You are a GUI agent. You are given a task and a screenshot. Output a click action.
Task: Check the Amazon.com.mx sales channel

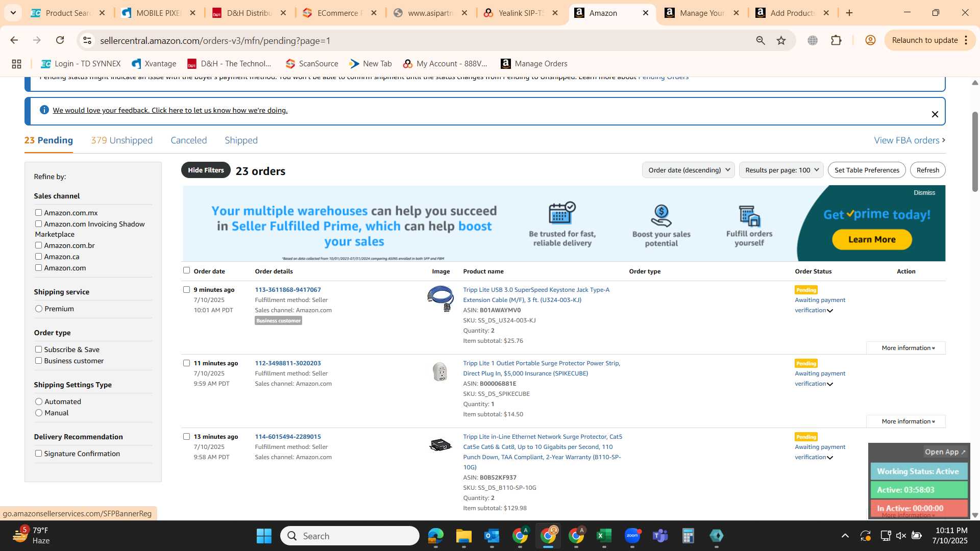tap(38, 213)
